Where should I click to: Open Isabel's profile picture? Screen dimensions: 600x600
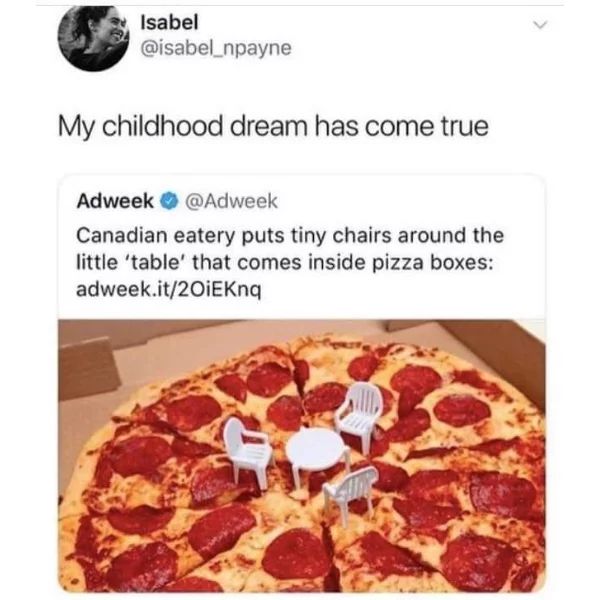coord(93,38)
